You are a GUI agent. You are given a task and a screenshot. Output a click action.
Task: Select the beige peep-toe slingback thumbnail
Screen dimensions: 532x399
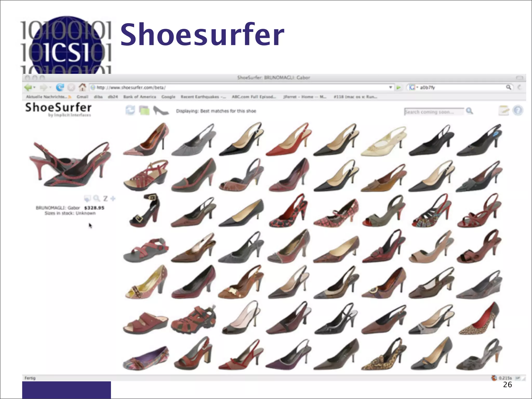click(x=431, y=247)
